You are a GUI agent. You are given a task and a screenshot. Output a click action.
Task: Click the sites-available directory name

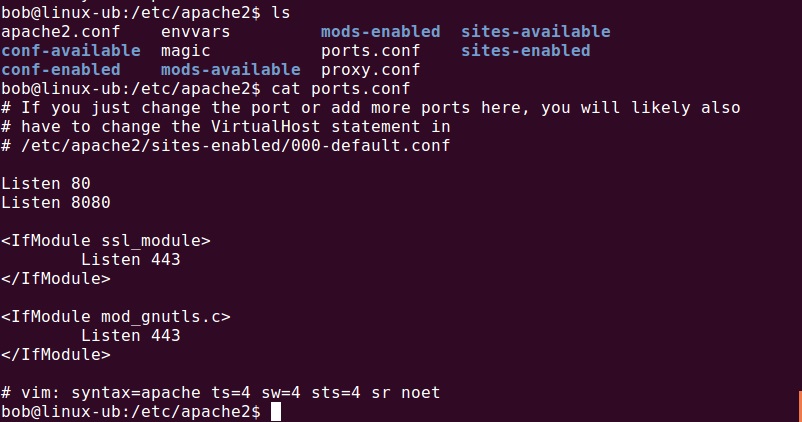(536, 32)
